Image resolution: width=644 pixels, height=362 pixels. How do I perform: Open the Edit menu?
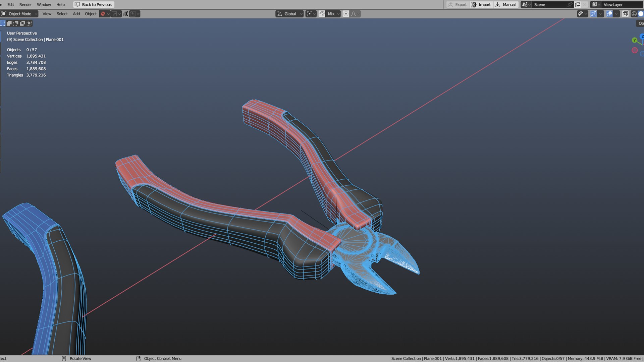tap(11, 5)
